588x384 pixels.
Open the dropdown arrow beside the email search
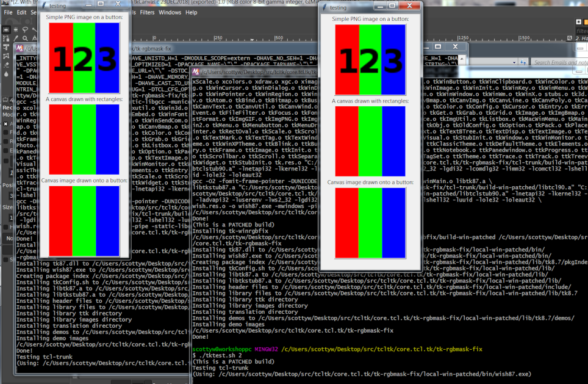coord(514,62)
